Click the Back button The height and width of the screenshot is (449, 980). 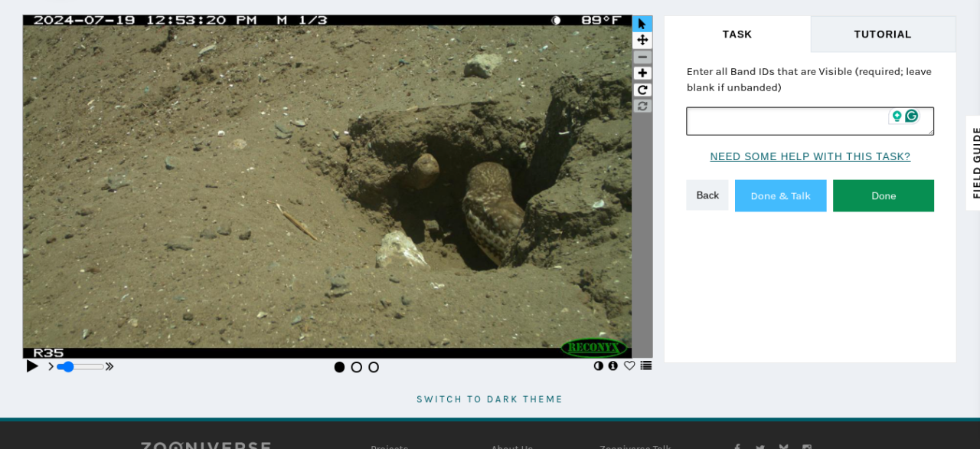[x=707, y=195]
